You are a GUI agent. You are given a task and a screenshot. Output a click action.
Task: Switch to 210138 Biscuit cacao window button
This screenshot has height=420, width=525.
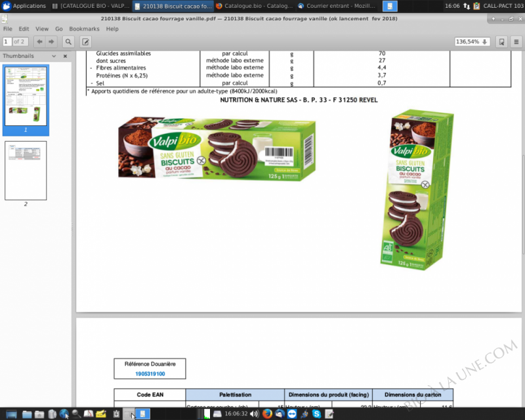click(173, 6)
